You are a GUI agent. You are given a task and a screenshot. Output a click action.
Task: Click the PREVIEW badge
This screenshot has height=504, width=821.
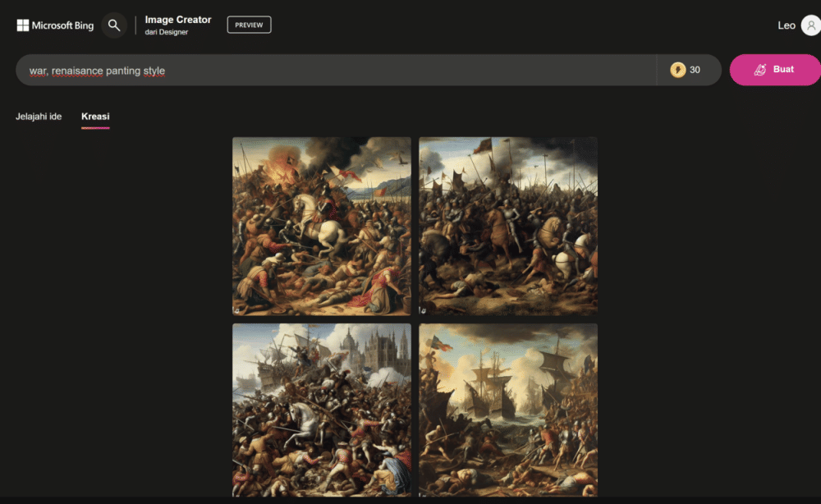249,25
